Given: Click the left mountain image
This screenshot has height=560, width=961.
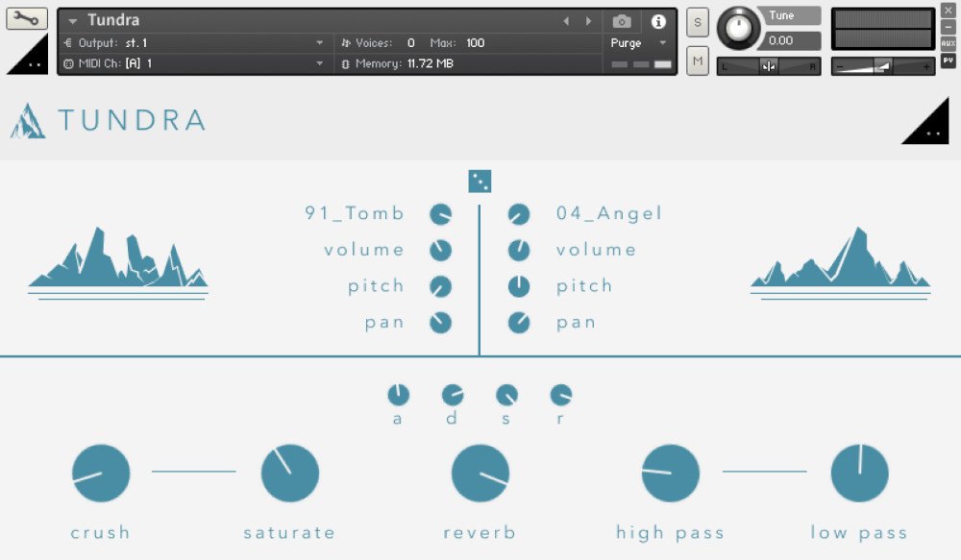Looking at the screenshot, I should (x=118, y=262).
